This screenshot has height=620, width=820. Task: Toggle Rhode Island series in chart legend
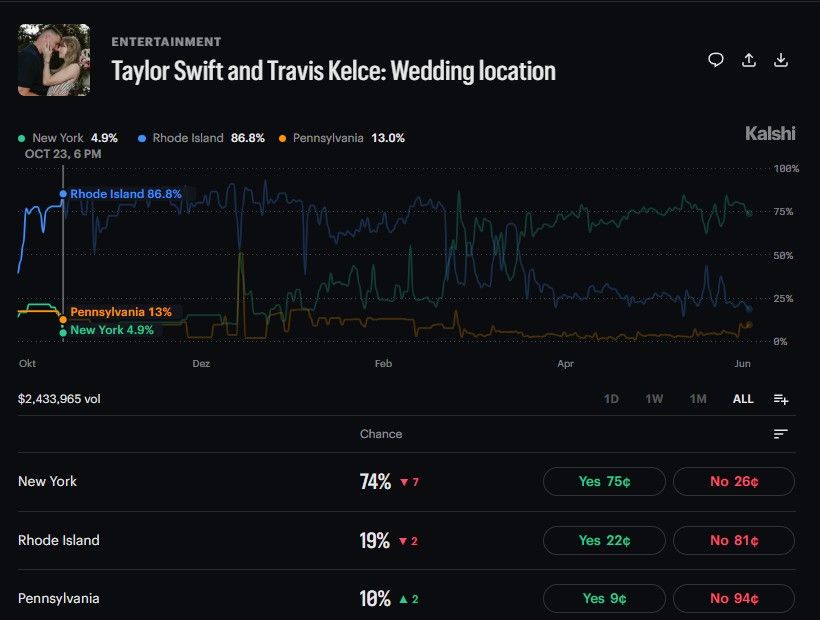click(201, 138)
